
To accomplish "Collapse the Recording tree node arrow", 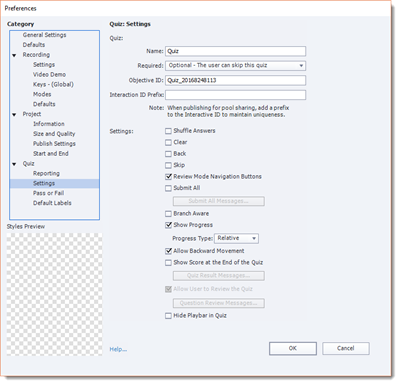I will coord(14,55).
